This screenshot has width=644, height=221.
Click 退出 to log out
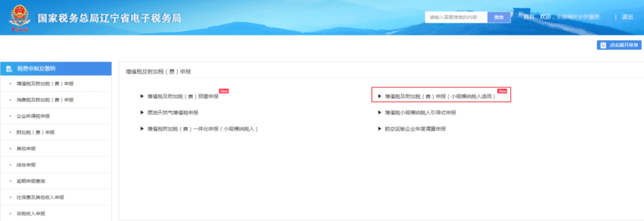pyautogui.click(x=627, y=17)
